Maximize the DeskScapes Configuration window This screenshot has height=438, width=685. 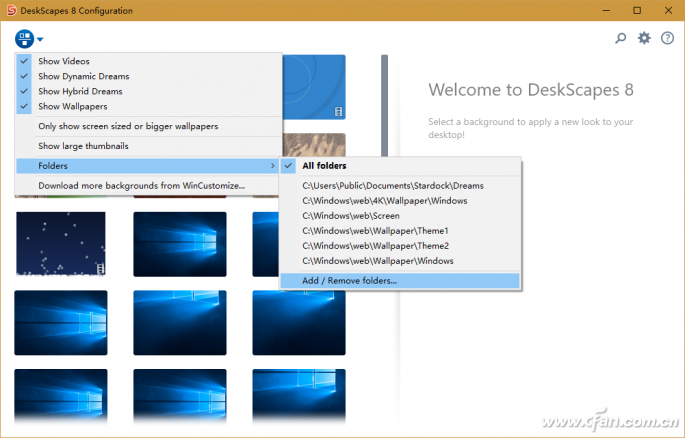637,10
